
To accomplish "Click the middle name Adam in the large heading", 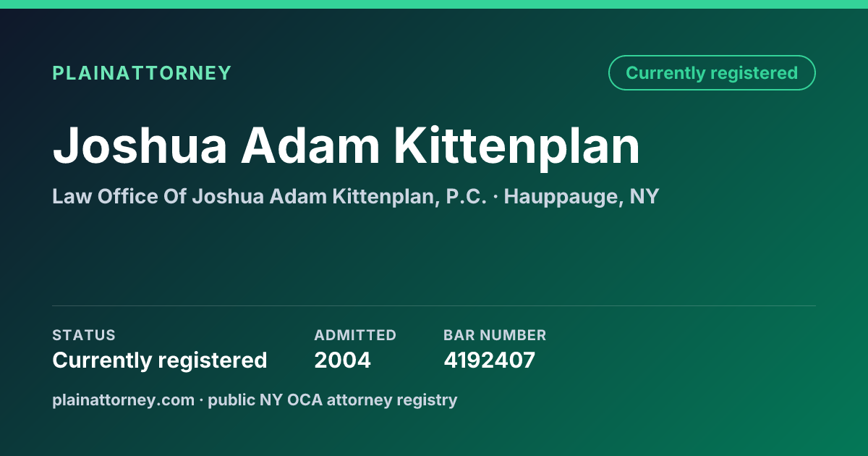I will pyautogui.click(x=310, y=145).
